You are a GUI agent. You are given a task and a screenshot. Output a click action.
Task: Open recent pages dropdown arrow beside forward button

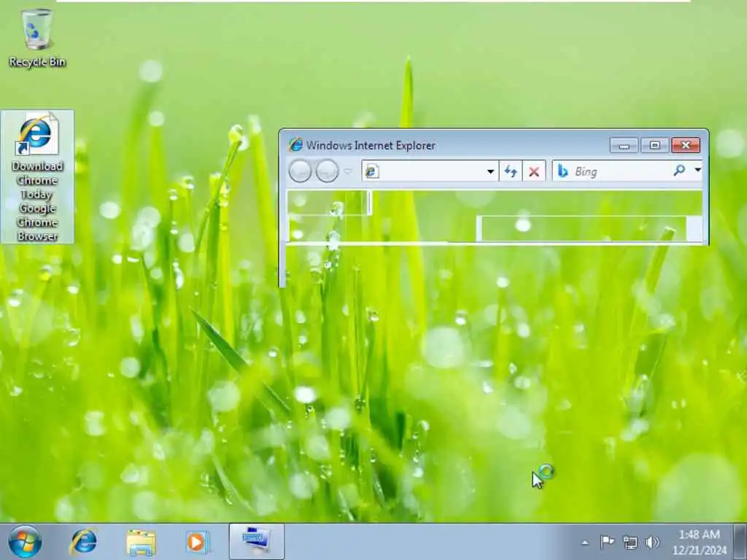pyautogui.click(x=348, y=171)
